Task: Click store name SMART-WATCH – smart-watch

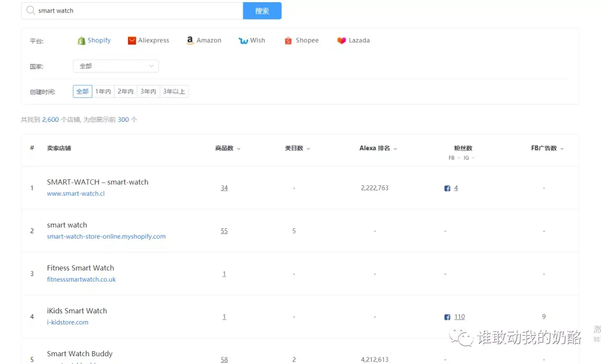Action: [98, 182]
